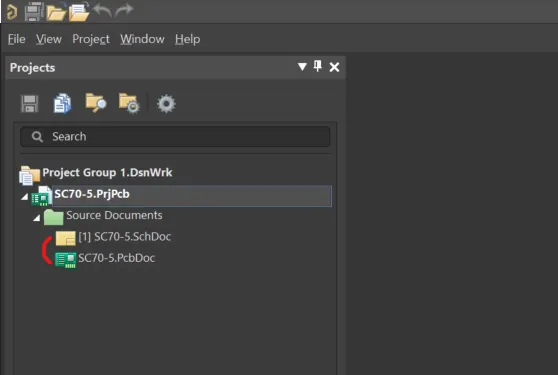Pin the Projects panel
Screen dimensions: 558x375
point(317,66)
